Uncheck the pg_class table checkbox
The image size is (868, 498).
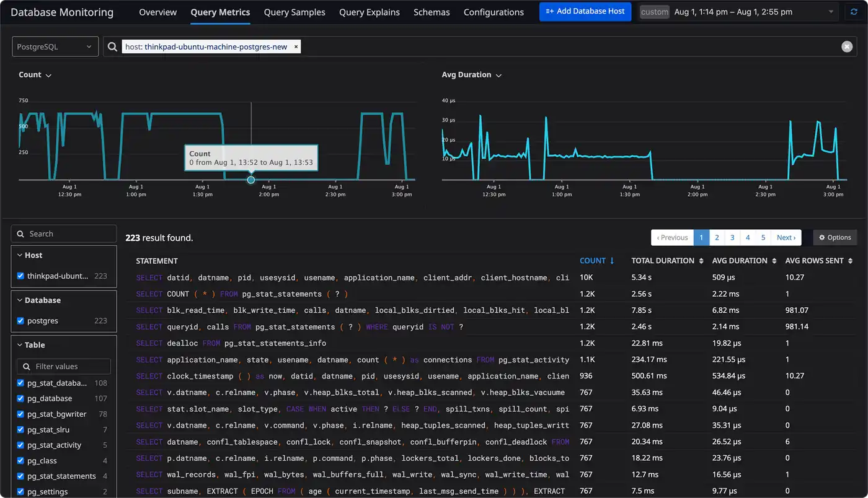point(20,460)
